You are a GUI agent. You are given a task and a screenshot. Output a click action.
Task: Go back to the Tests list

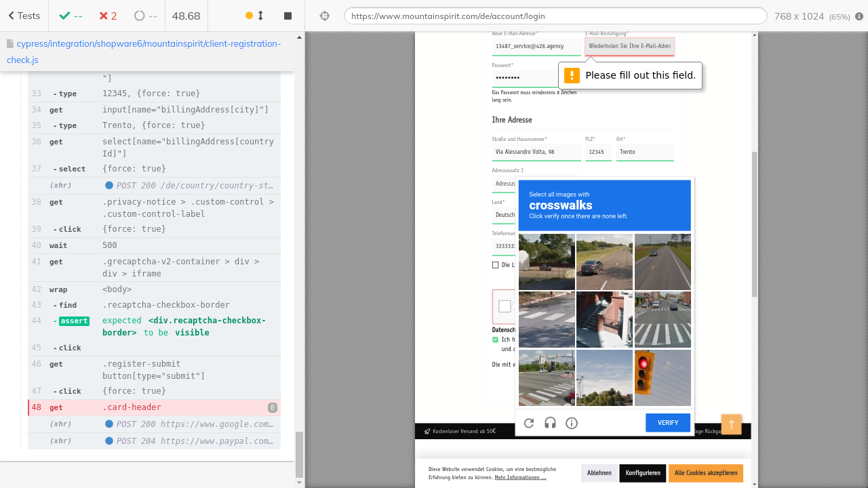tap(24, 16)
